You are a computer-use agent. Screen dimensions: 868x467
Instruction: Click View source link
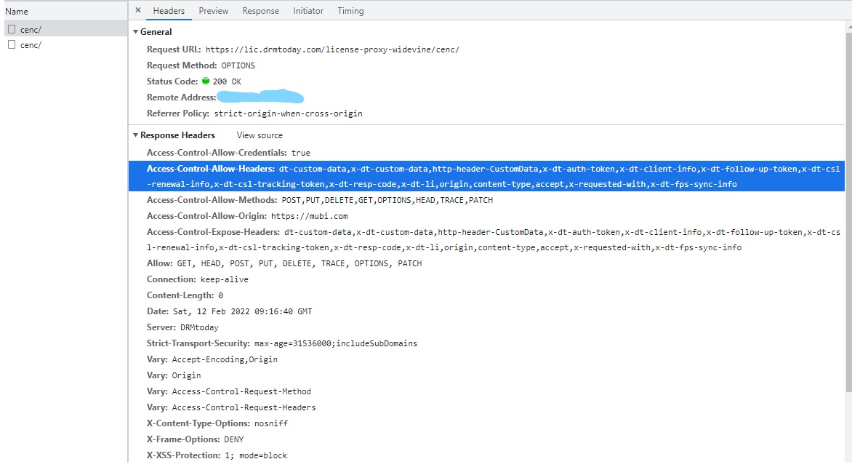pos(259,135)
